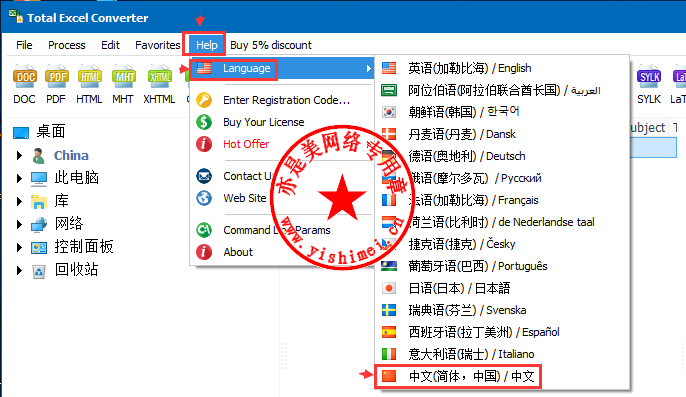This screenshot has height=397, width=686.
Task: Select the PDF conversion format icon
Action: (x=56, y=76)
